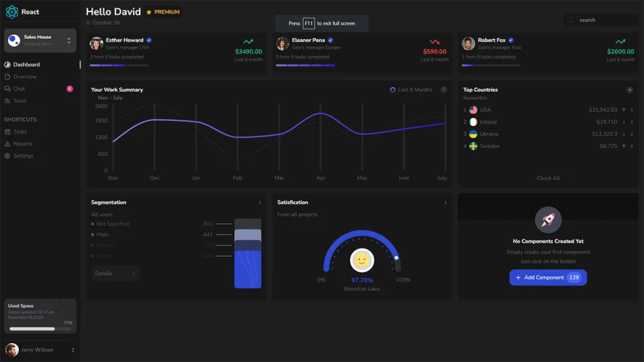
Task: Click Esther Howard's verified badge
Action: (x=149, y=40)
